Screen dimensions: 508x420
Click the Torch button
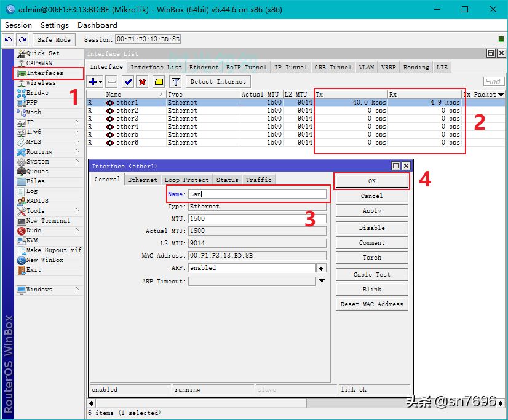(371, 258)
